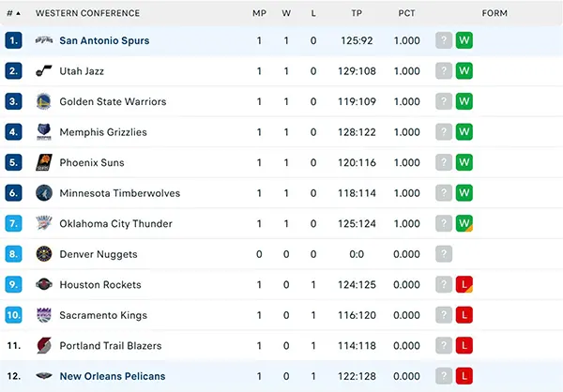
Task: Click the Golden State Warriors logo
Action: [44, 101]
